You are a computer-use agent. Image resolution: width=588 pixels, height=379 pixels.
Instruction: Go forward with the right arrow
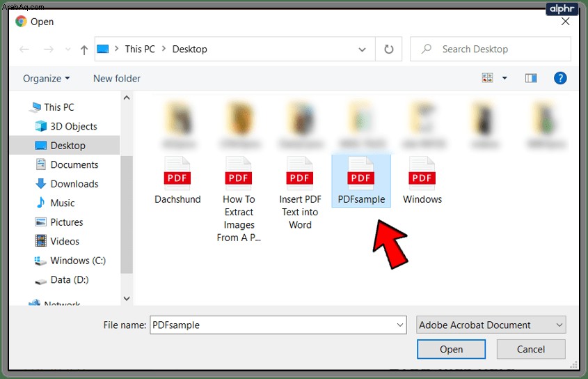(49, 49)
